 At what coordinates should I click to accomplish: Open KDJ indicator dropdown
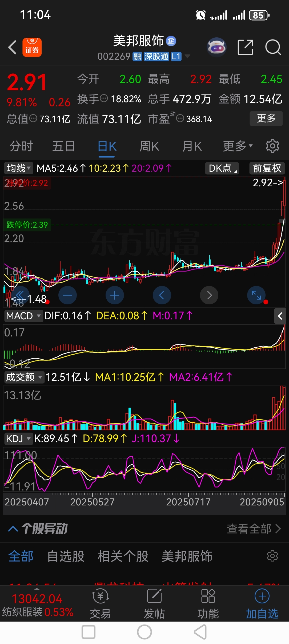click(18, 439)
